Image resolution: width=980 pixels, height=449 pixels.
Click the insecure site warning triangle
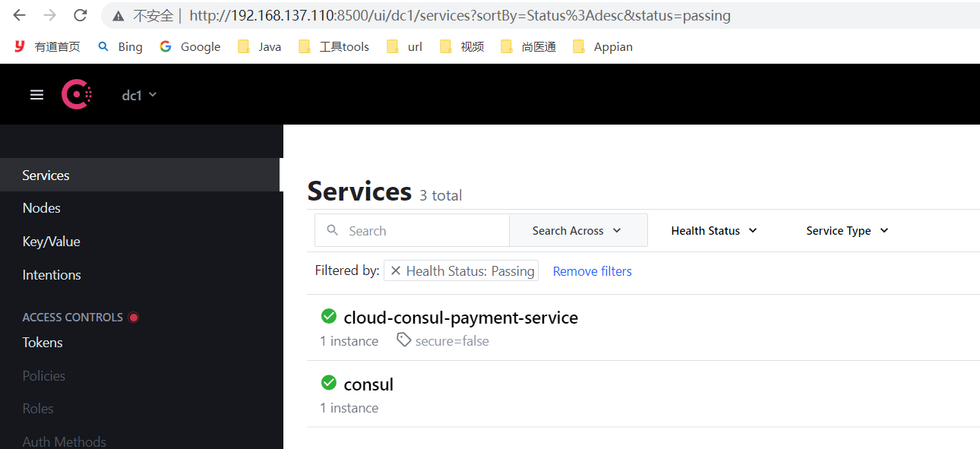[118, 16]
